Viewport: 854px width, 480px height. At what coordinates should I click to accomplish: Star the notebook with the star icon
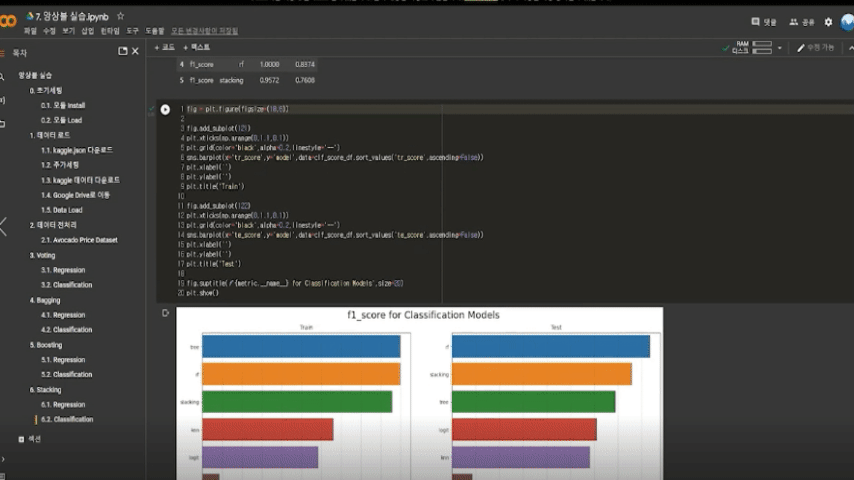(121, 17)
